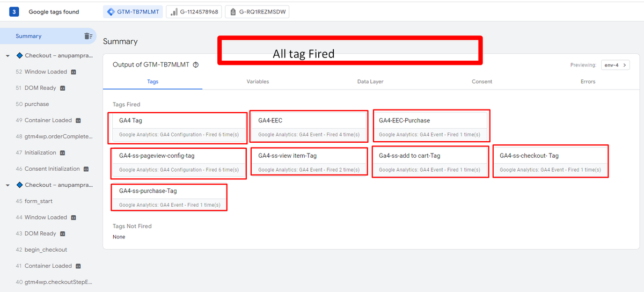Click the code icon beside 49 Container Loaded
Screen dimensions: 644x292
(78, 121)
